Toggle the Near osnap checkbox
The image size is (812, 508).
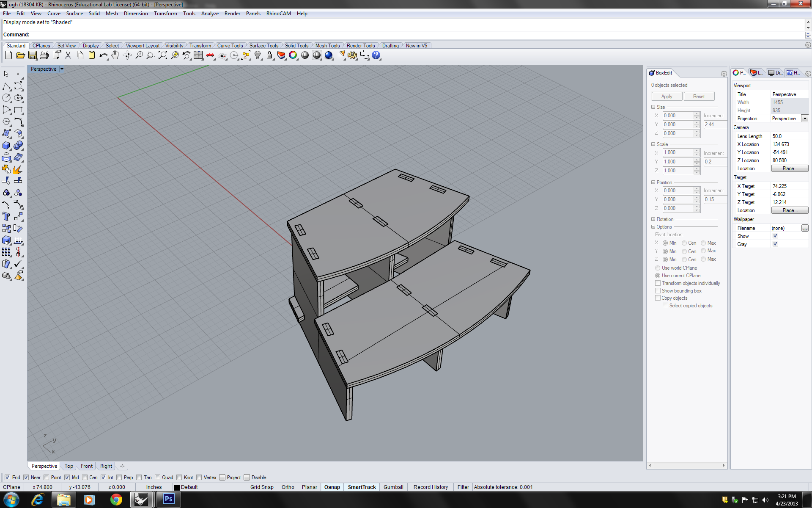[26, 478]
